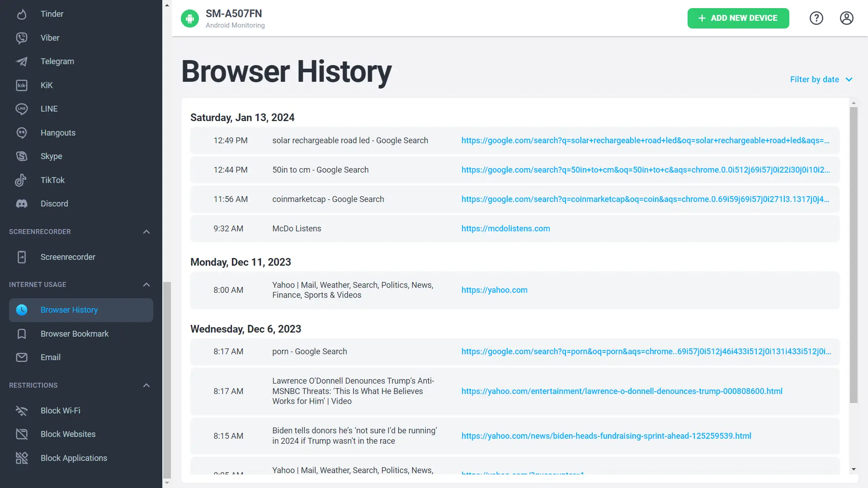Open the porn Google search URL
This screenshot has height=488, width=868.
point(646,352)
